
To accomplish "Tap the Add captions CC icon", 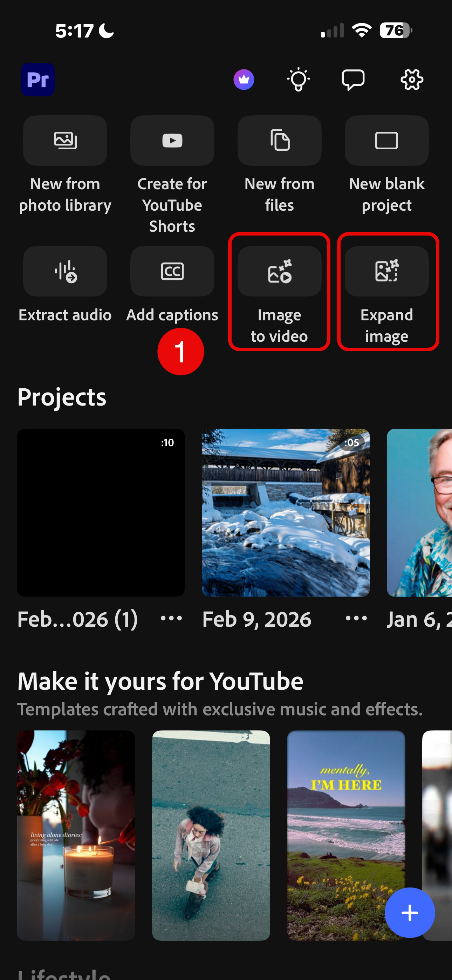I will pos(172,272).
